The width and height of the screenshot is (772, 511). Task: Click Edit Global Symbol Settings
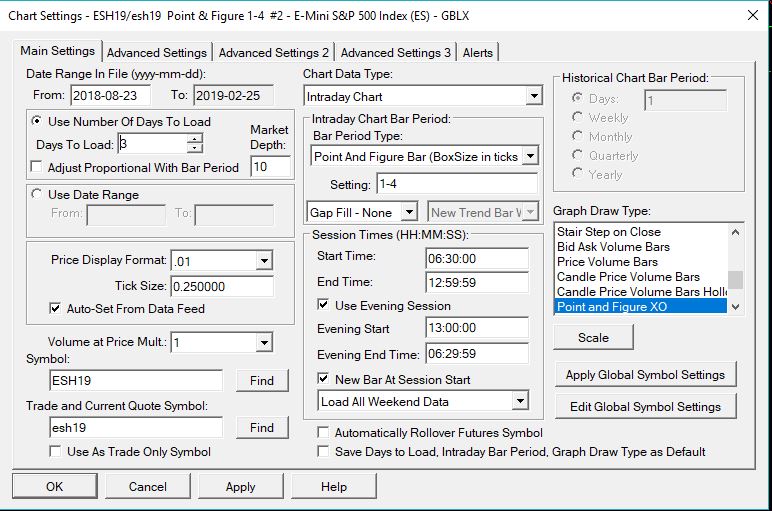point(645,407)
